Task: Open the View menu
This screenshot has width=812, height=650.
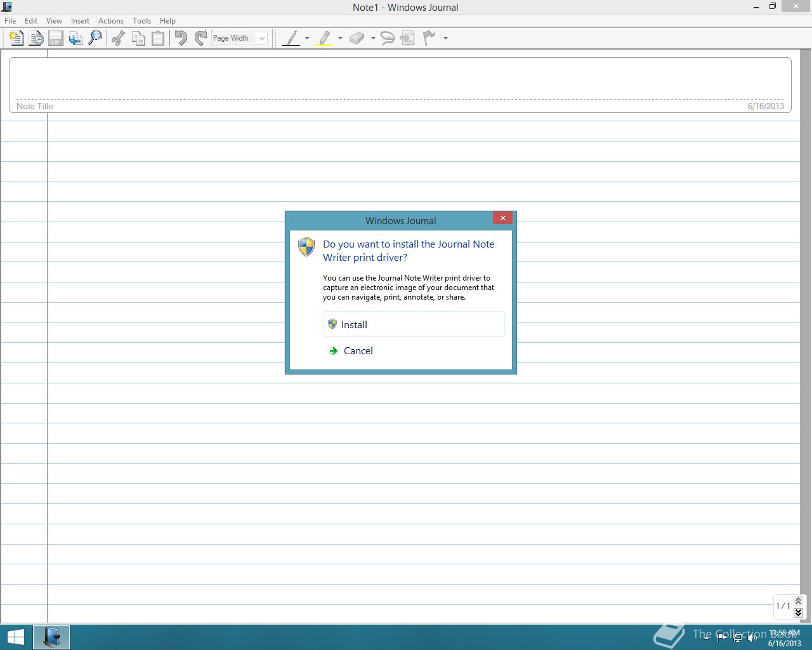Action: coord(54,21)
